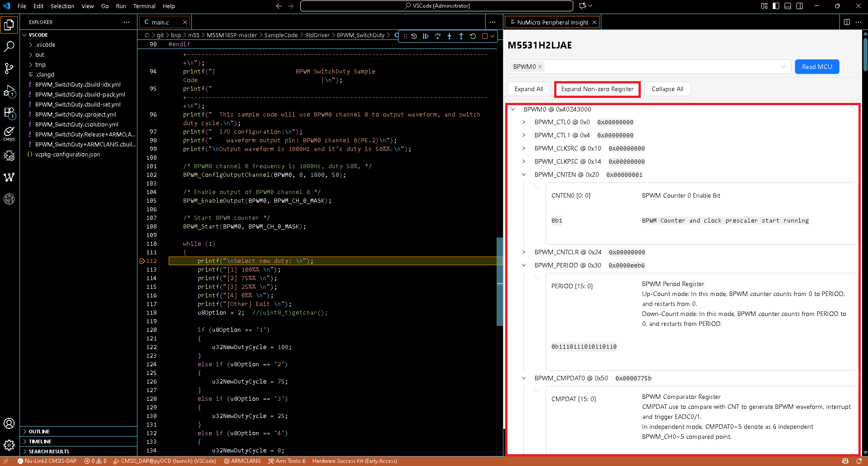868x466 pixels.
Task: Close the NuMicro Peripheral Insight tab
Action: tap(595, 22)
